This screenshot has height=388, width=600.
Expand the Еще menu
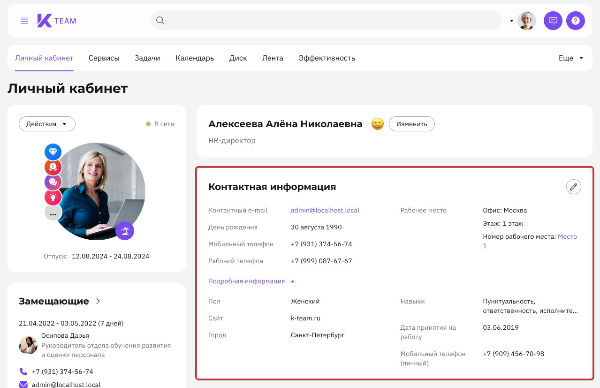pos(571,58)
